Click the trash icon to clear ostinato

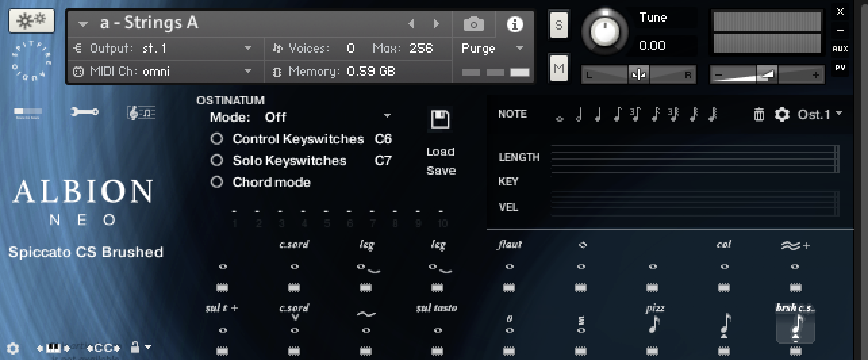click(759, 114)
